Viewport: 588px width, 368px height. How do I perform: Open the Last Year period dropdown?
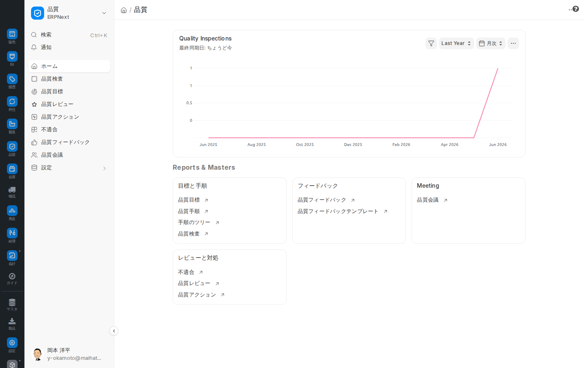point(456,43)
